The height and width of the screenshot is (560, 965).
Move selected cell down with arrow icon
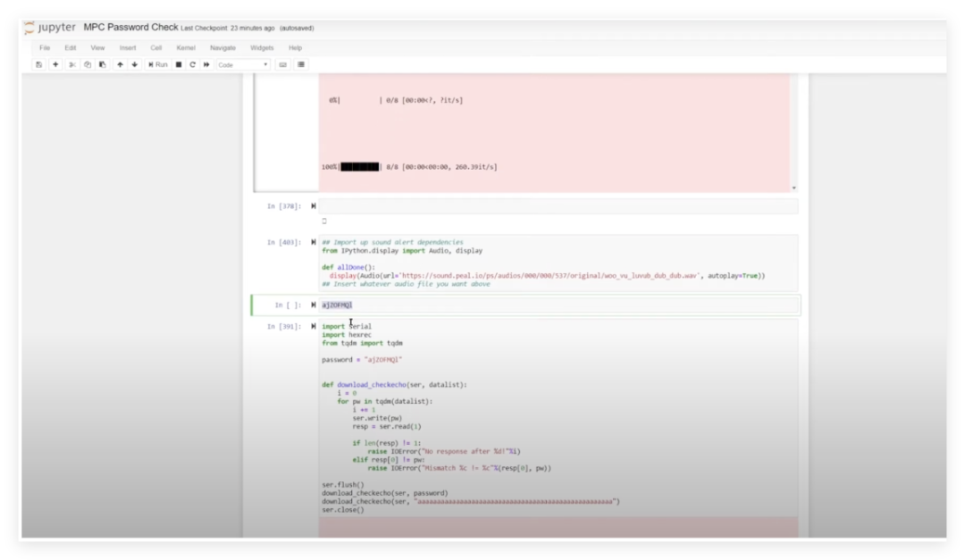click(x=135, y=64)
